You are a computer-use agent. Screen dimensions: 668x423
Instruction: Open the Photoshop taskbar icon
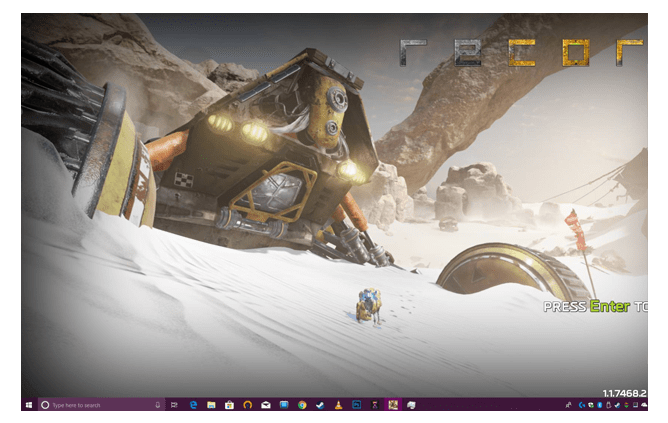coord(357,405)
